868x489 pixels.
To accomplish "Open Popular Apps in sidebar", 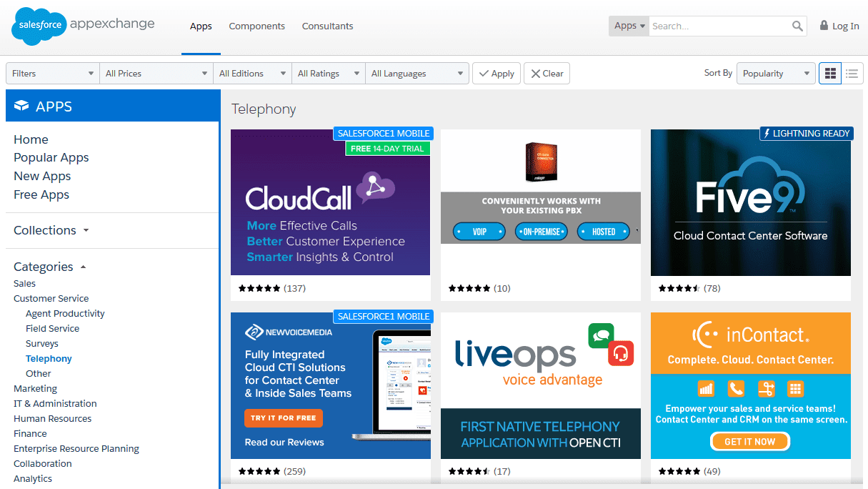I will [x=51, y=157].
